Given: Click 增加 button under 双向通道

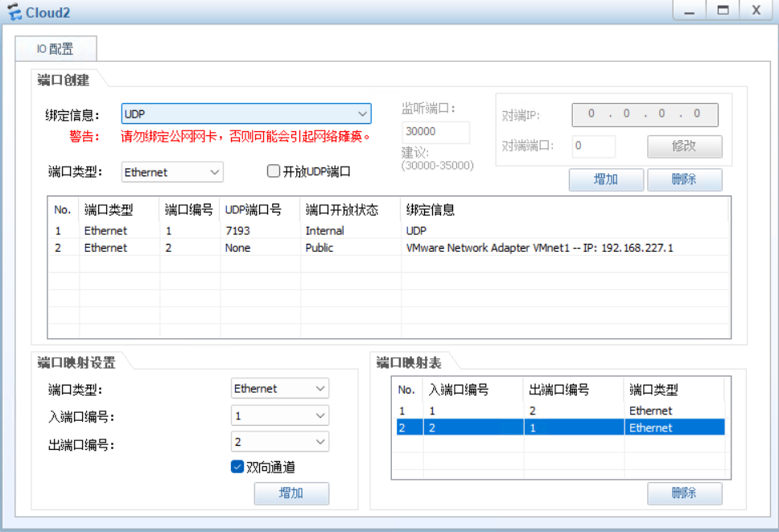Looking at the screenshot, I should coord(291,493).
